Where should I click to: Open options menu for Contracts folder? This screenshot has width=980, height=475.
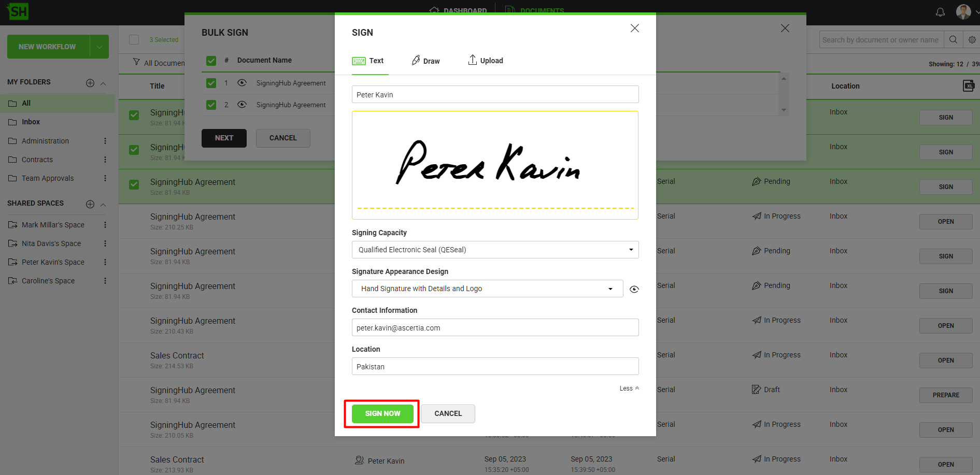tap(105, 160)
